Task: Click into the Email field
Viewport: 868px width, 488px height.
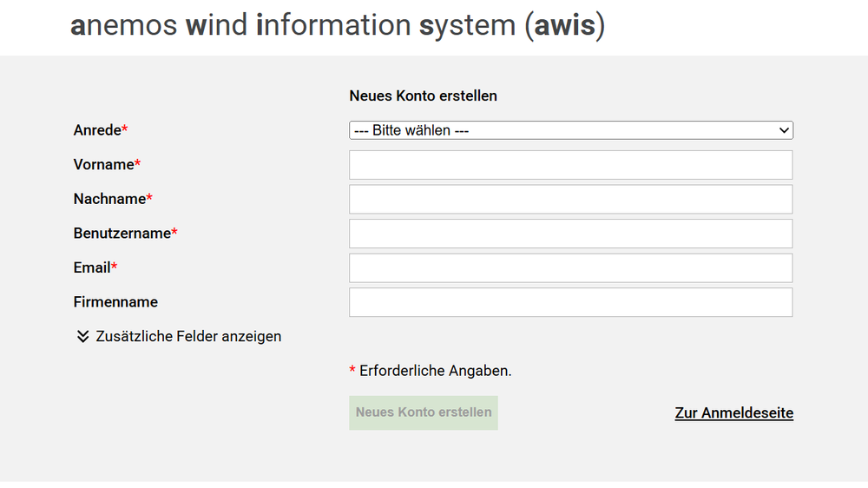Action: [571, 268]
